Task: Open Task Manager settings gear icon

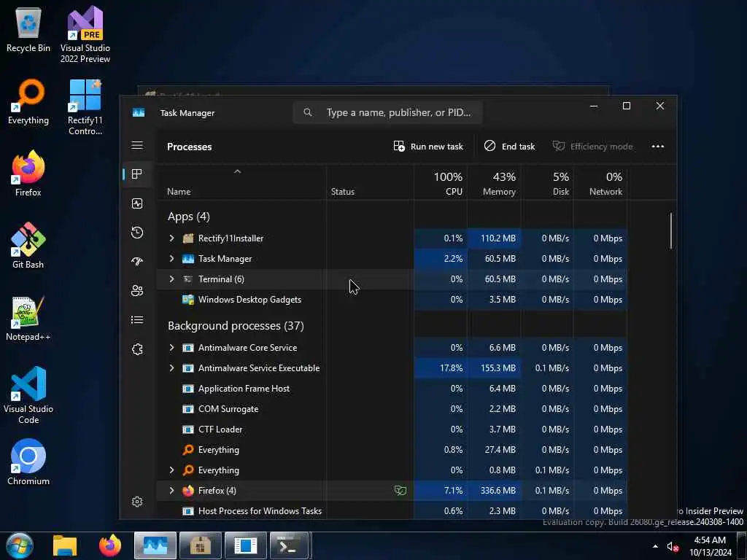Action: coord(137,502)
